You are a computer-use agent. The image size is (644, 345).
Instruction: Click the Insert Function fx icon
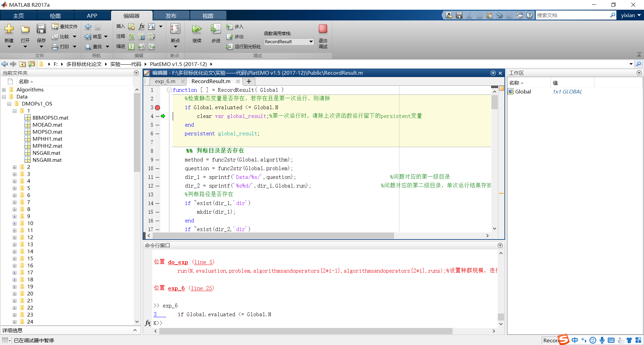click(x=141, y=26)
